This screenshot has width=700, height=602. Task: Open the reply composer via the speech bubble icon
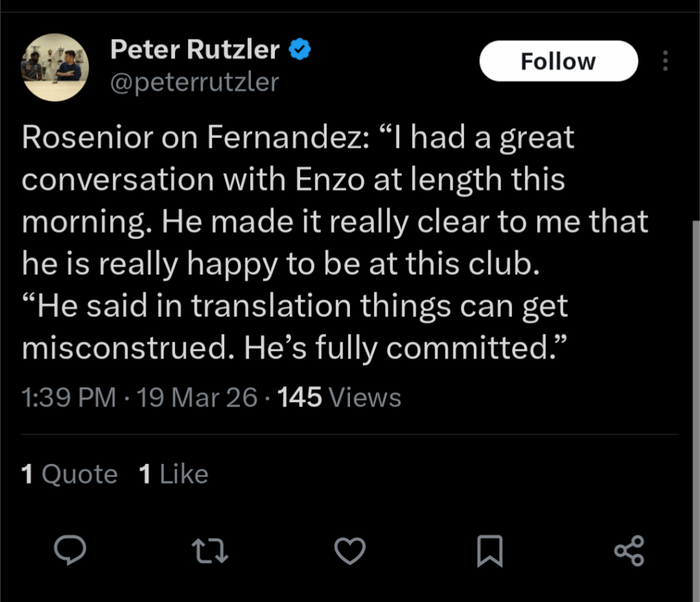[x=70, y=549]
